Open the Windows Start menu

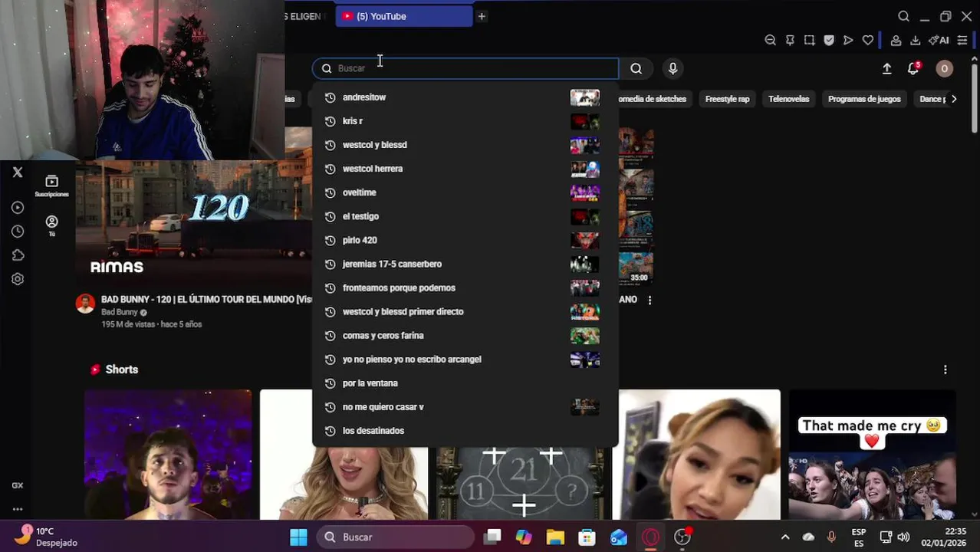tap(298, 537)
